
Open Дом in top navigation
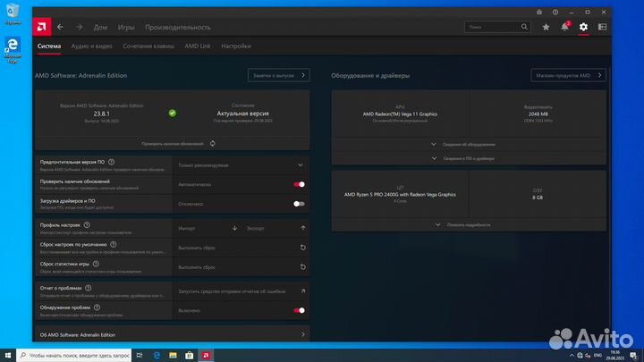click(x=100, y=27)
